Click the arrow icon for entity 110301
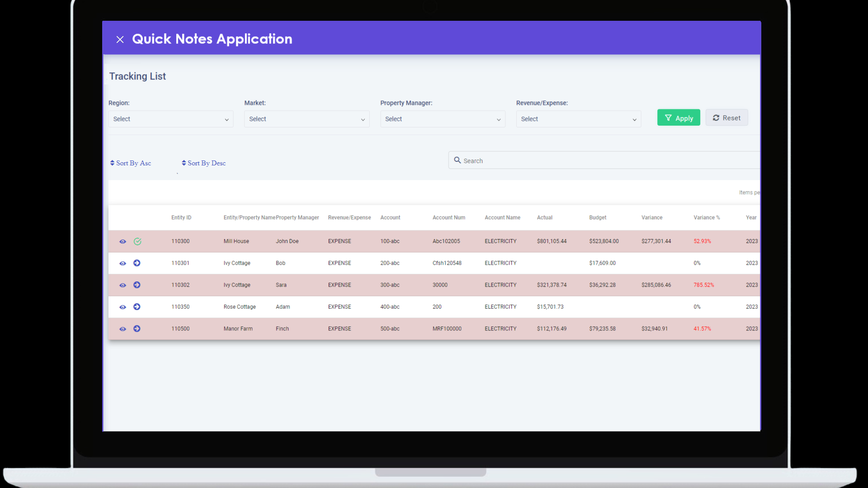 point(137,263)
